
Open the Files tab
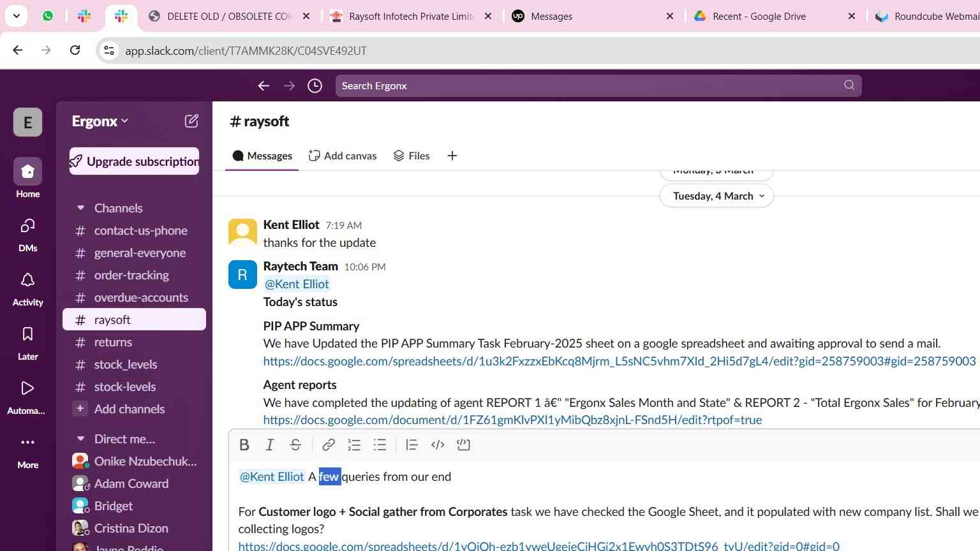[412, 156]
